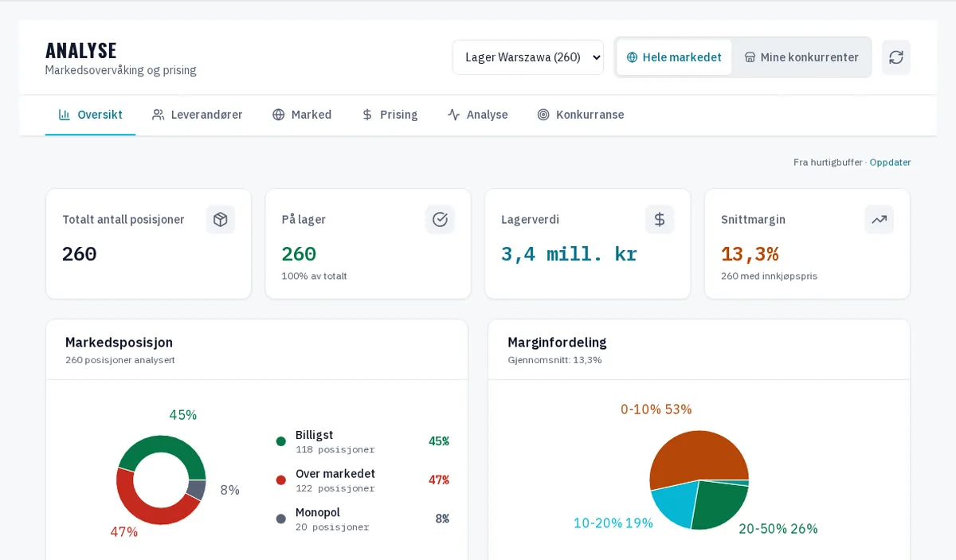Open the Lager Warszawa (260) dropdown
956x560 pixels.
[x=528, y=57]
